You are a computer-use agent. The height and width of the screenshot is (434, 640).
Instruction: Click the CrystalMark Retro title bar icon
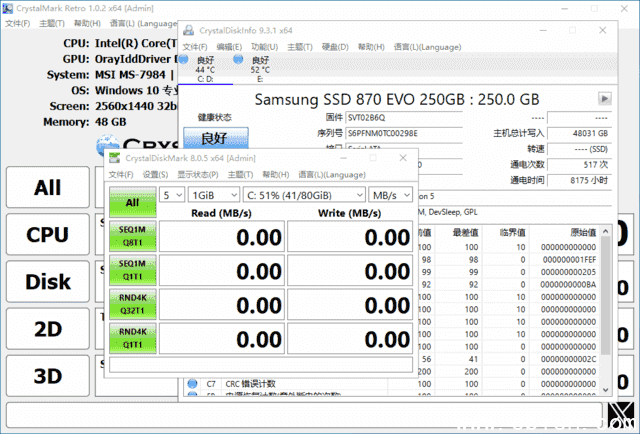click(9, 9)
